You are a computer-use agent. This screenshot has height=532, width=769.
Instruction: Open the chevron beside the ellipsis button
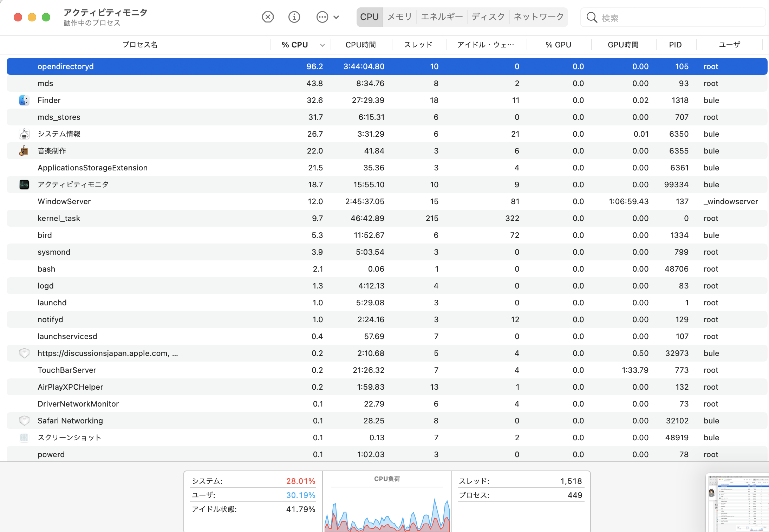click(336, 17)
